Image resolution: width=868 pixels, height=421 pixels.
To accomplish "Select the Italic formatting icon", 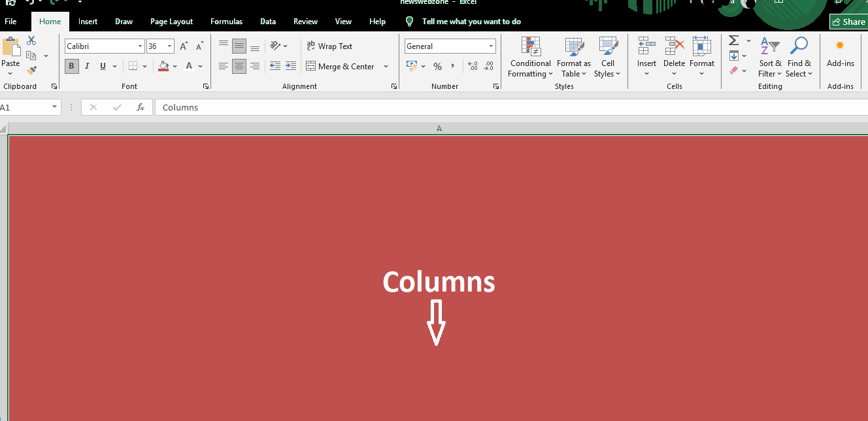I will (x=87, y=66).
